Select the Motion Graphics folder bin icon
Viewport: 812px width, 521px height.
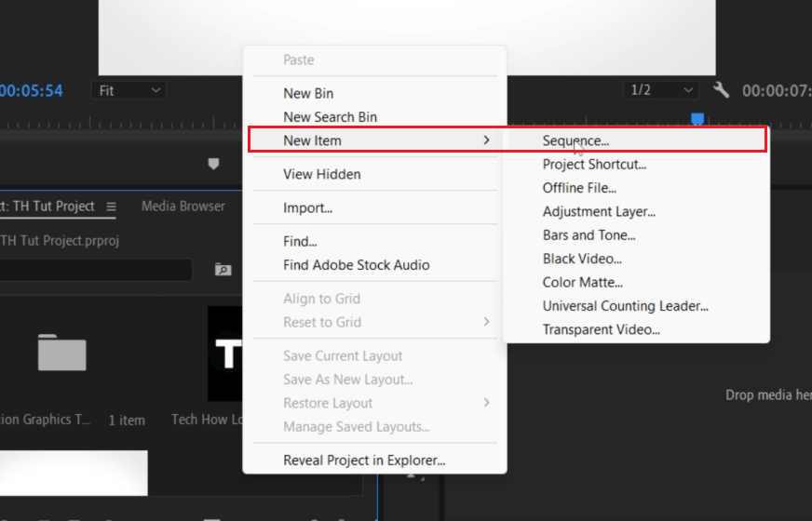coord(62,353)
